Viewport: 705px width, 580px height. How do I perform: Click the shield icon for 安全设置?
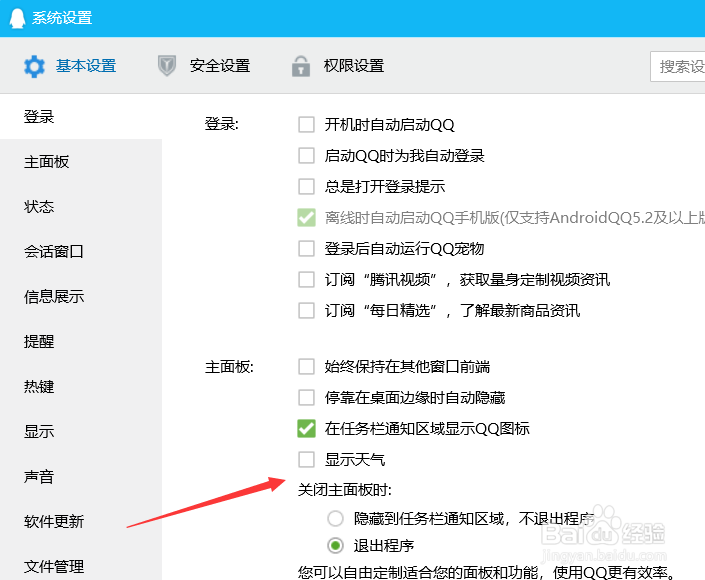pyautogui.click(x=167, y=66)
